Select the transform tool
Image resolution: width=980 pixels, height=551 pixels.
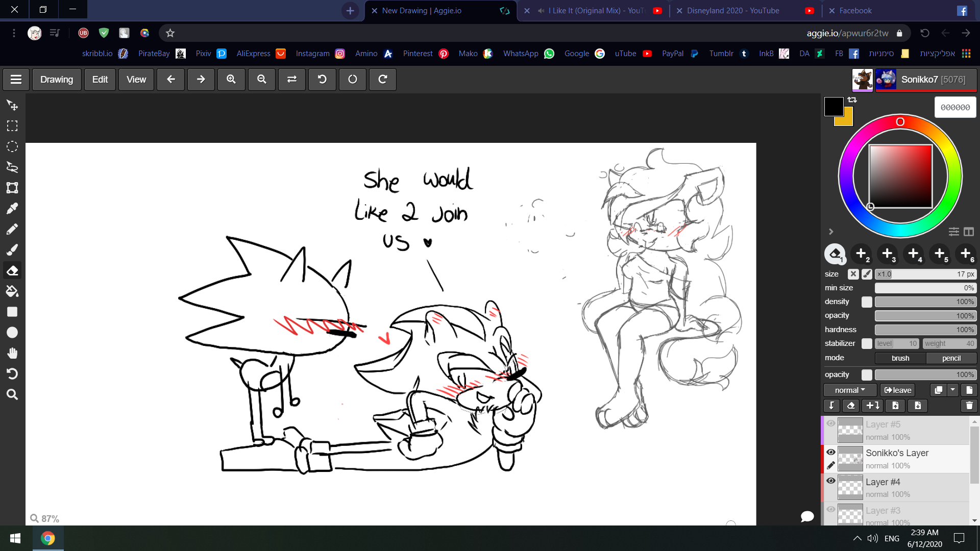tap(12, 188)
